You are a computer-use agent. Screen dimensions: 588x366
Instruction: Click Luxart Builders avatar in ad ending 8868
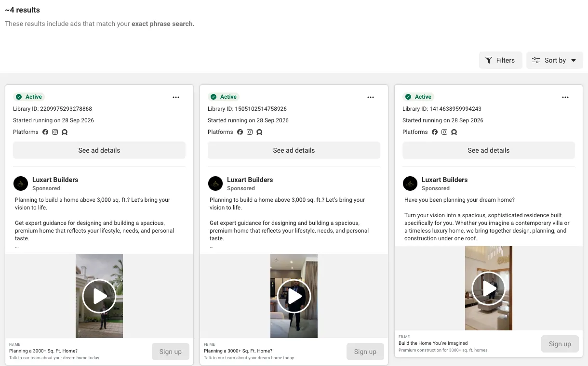[x=21, y=183]
